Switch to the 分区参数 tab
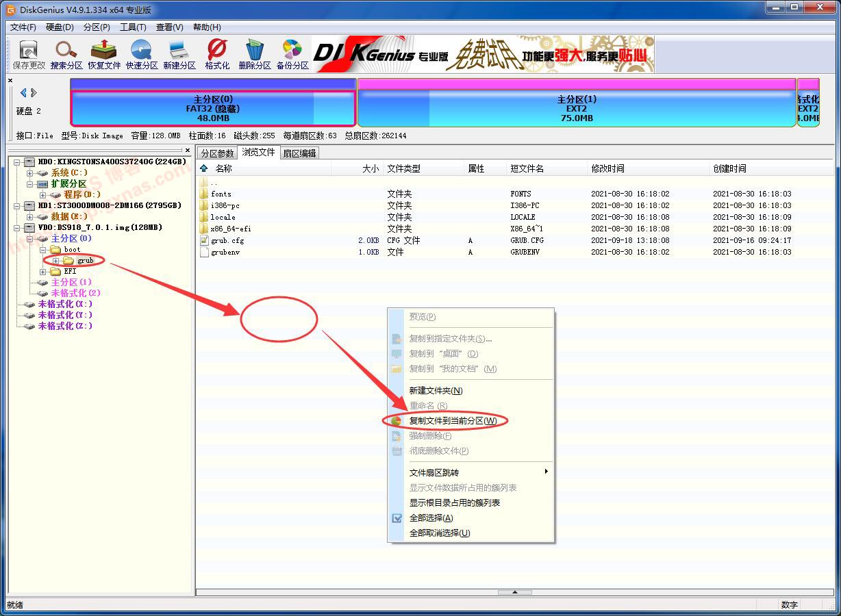 click(x=217, y=153)
